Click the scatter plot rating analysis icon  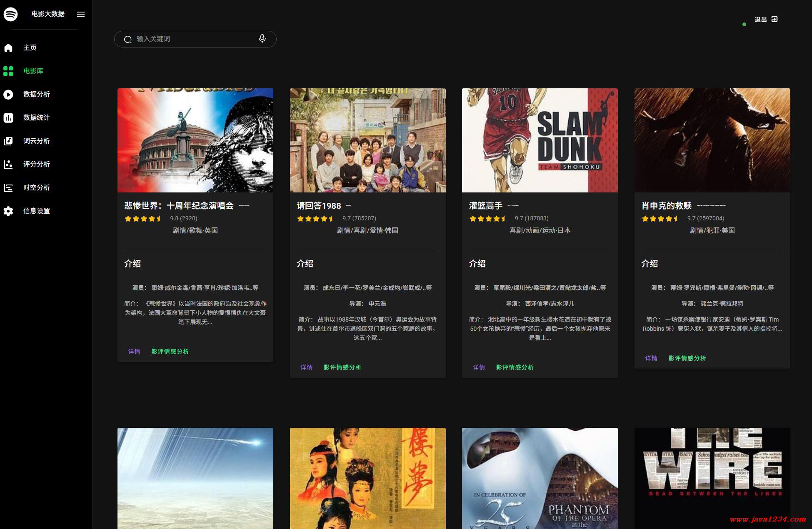click(8, 165)
